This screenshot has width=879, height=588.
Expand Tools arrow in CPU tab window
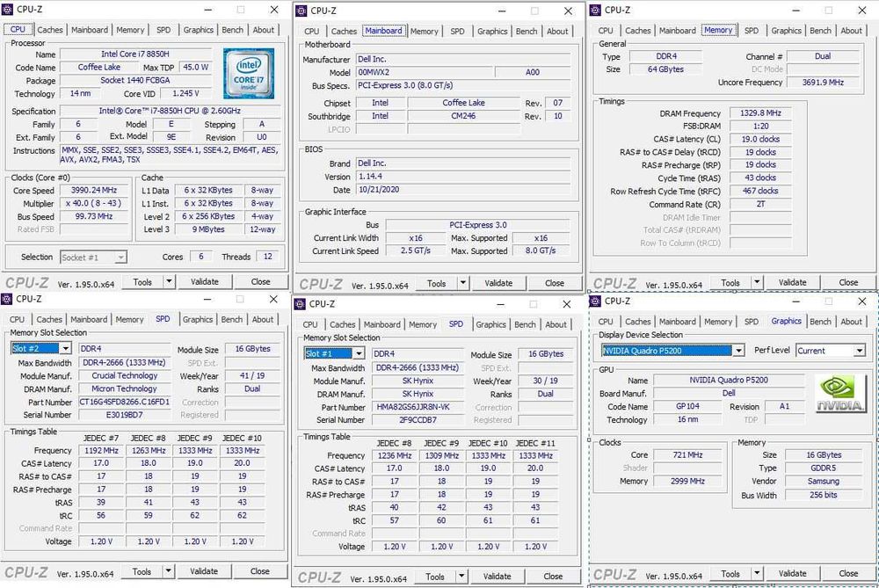pyautogui.click(x=169, y=281)
